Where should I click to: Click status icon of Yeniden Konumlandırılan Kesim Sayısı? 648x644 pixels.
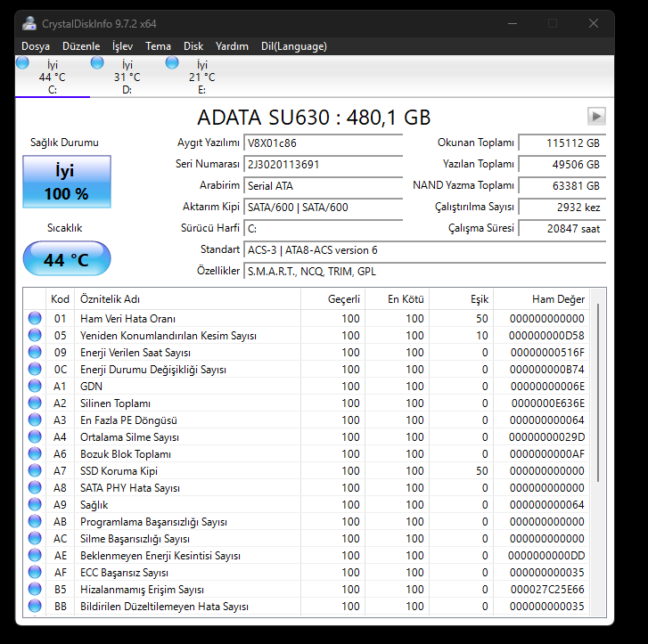(35, 335)
